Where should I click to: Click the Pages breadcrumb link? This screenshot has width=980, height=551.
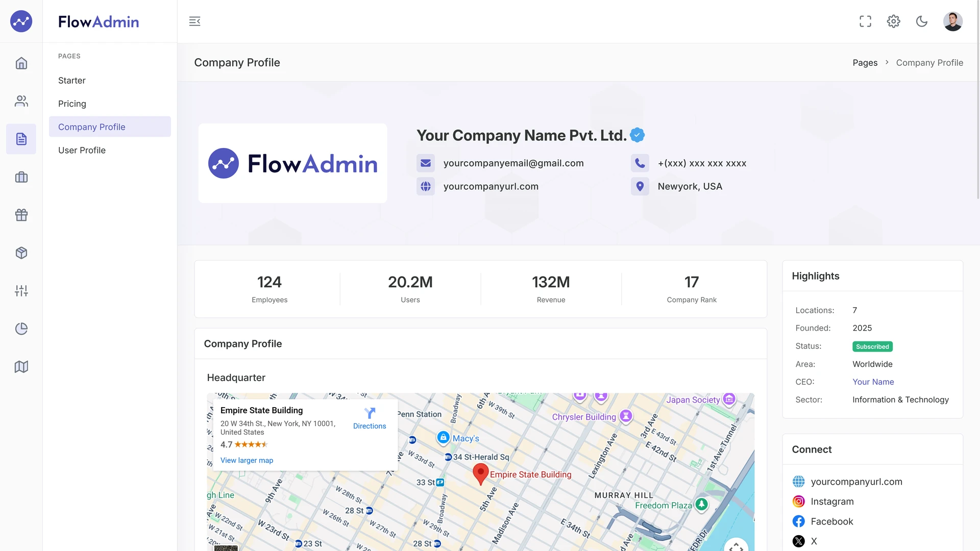click(x=865, y=63)
